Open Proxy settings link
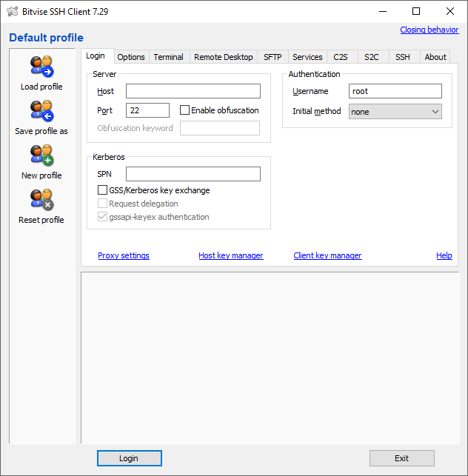 point(124,255)
